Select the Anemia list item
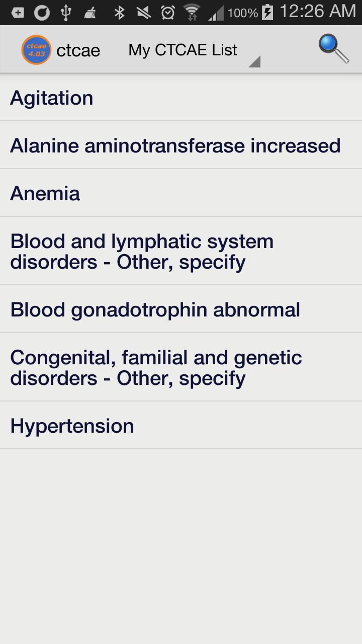The image size is (362, 644). (181, 193)
